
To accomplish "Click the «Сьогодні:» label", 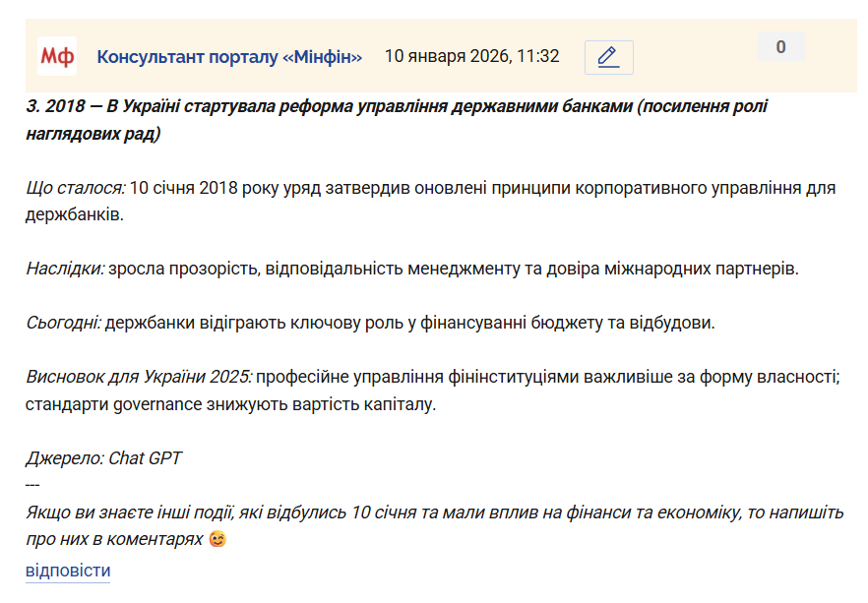I will coord(63,323).
